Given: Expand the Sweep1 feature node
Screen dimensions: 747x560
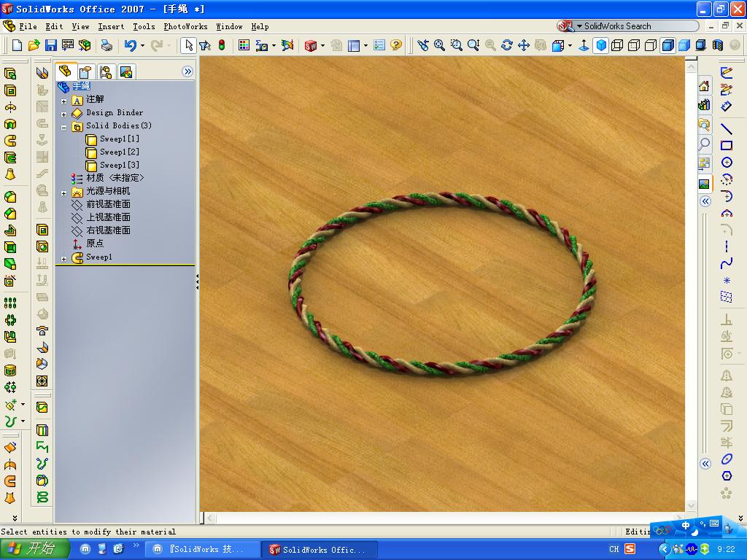Looking at the screenshot, I should pyautogui.click(x=64, y=259).
